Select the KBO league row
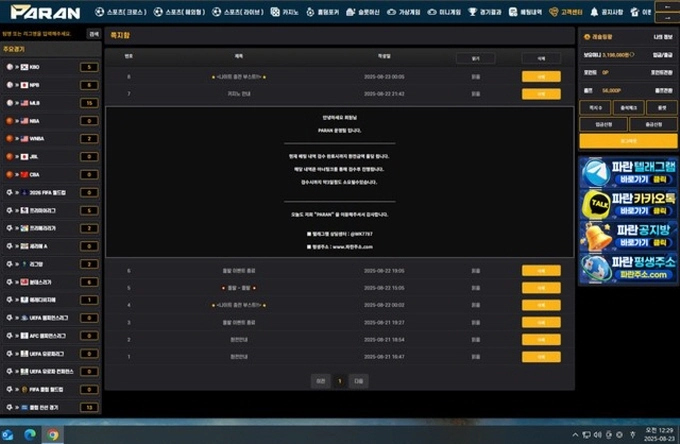Viewport: 680px width, 444px height. [51, 67]
